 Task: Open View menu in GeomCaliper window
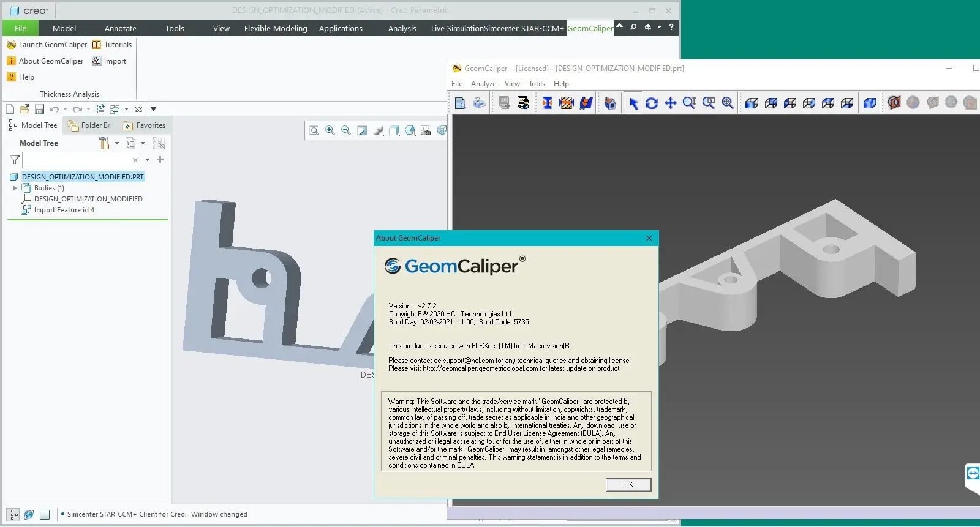click(512, 84)
